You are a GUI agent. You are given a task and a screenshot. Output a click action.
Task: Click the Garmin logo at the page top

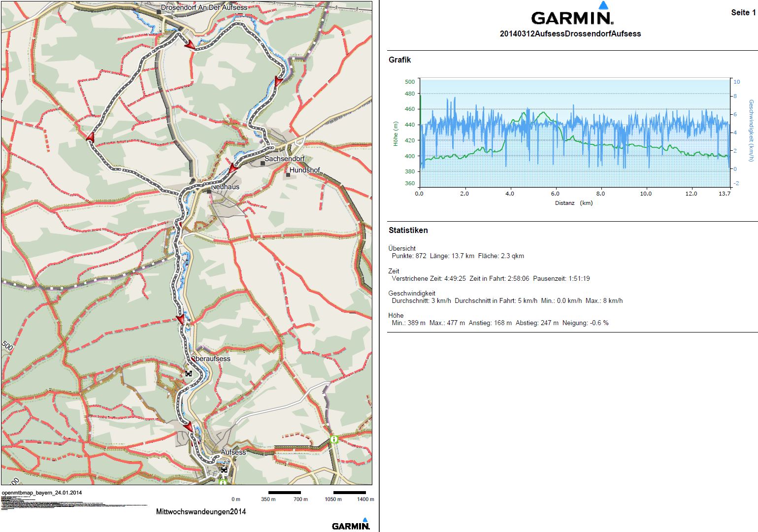click(x=572, y=14)
